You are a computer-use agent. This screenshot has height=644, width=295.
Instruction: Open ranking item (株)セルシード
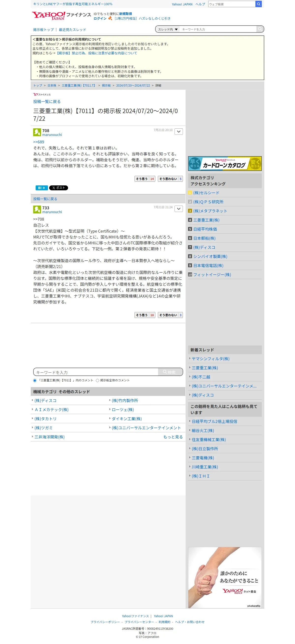pos(206,193)
